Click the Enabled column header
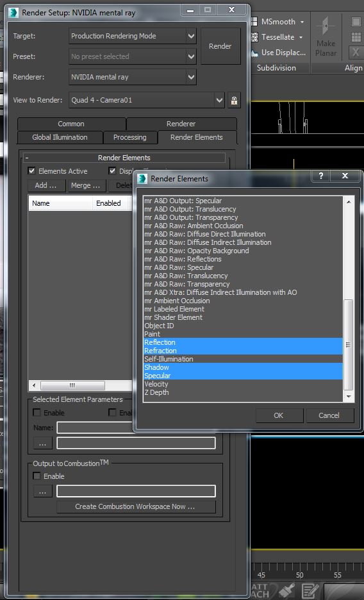Viewport: 364px width, 600px height. pos(111,203)
